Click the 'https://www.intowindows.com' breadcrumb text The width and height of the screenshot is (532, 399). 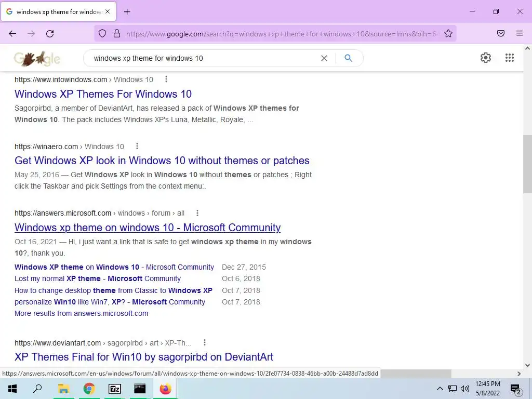(61, 79)
